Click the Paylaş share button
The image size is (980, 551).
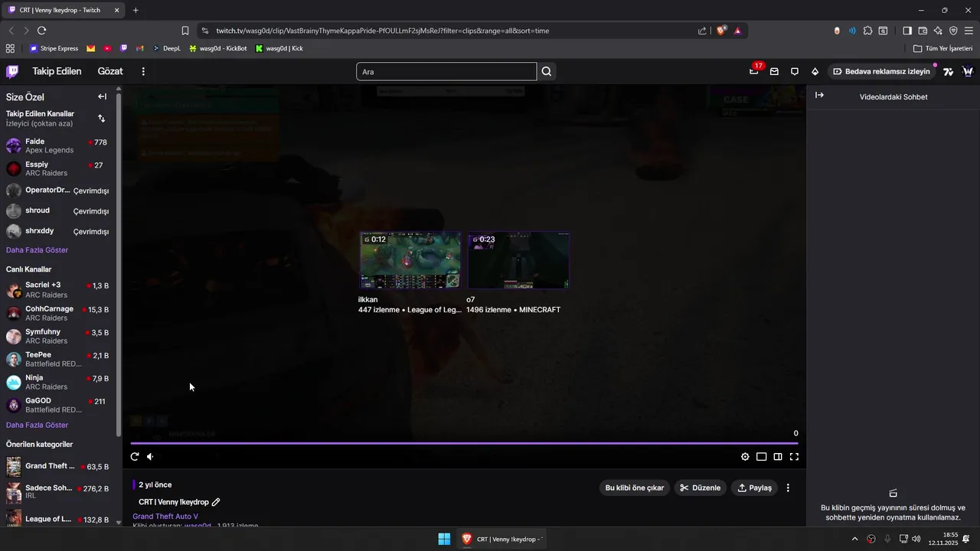[x=754, y=487]
